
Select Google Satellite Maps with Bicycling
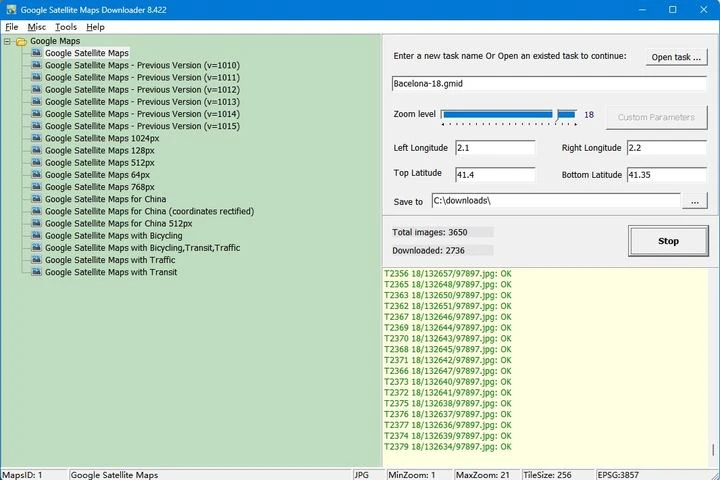tap(113, 236)
